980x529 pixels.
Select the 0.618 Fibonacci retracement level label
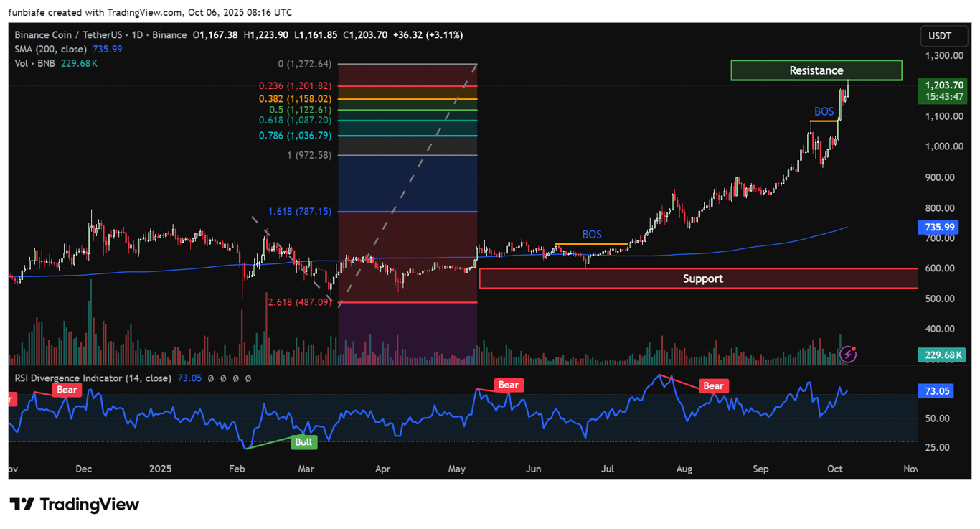[x=295, y=121]
